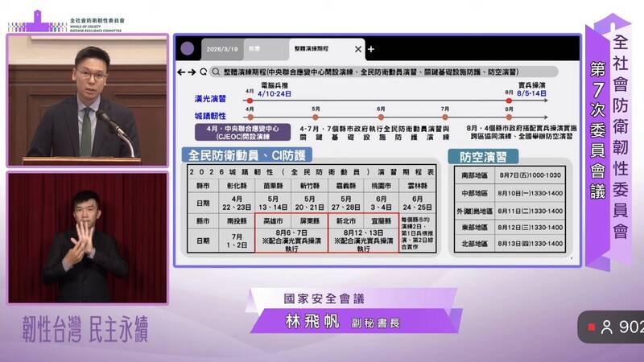Click the back arrow in slide browser
This screenshot has height=362, width=644.
pos(180,72)
